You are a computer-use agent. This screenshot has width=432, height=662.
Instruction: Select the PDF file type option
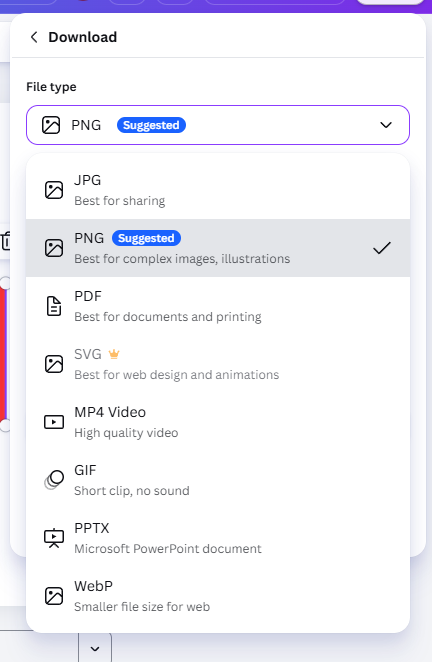tap(218, 306)
